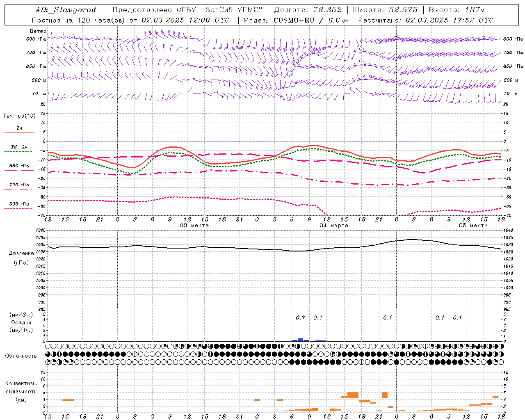
Task: Click the 'Высота: 137м' elevation text
Action: click(x=457, y=10)
